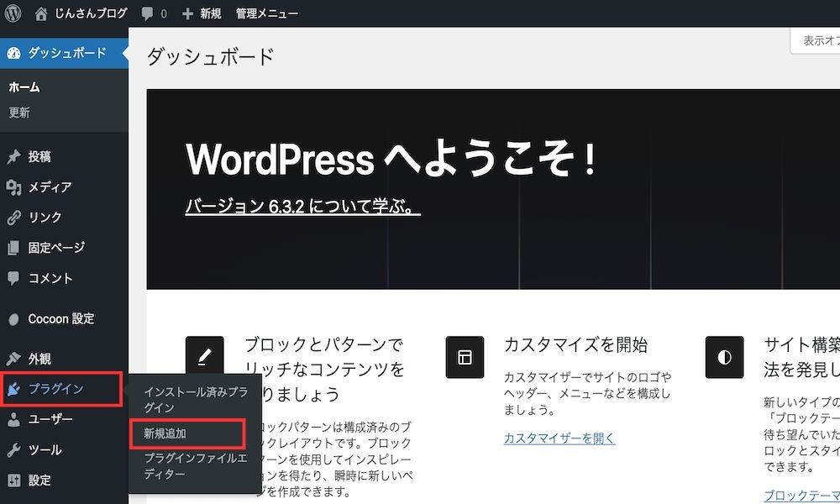Click the カスタマイズを開始 heading
This screenshot has width=840, height=504.
click(x=576, y=345)
